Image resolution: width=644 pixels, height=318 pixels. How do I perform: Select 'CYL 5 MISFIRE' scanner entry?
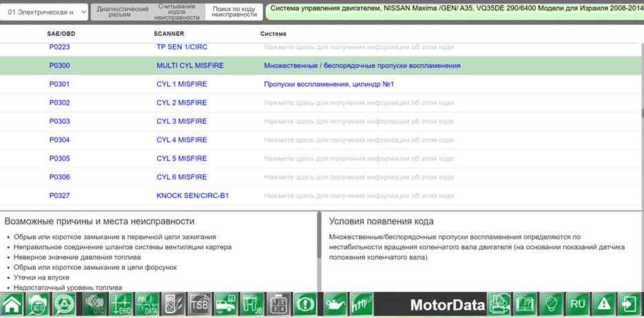coord(182,158)
